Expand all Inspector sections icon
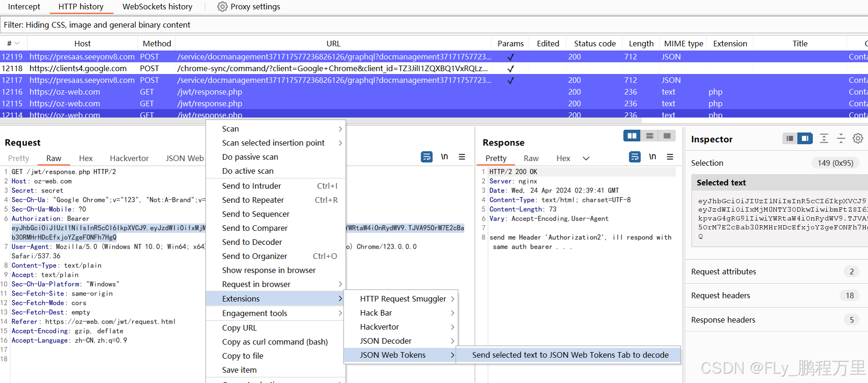The image size is (868, 383). pyautogui.click(x=824, y=139)
